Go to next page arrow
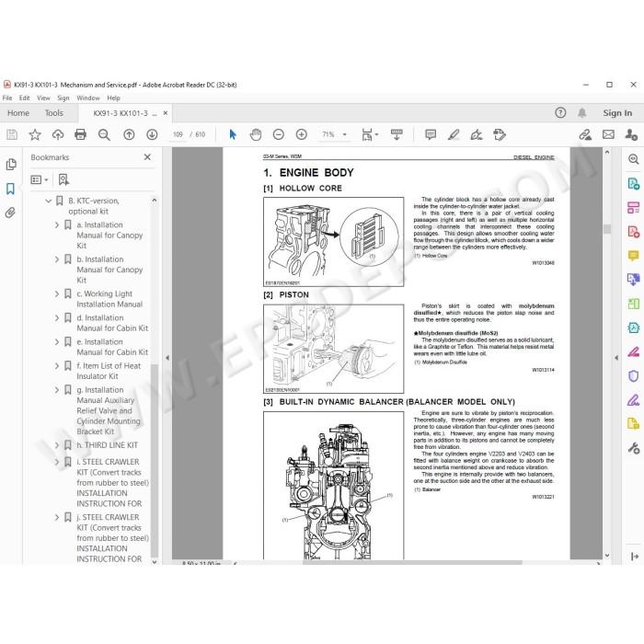 click(x=152, y=134)
